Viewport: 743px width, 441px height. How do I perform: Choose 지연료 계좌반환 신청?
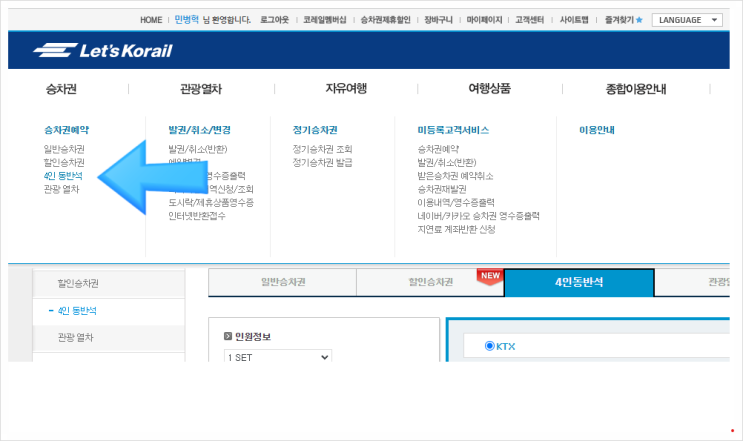[456, 229]
